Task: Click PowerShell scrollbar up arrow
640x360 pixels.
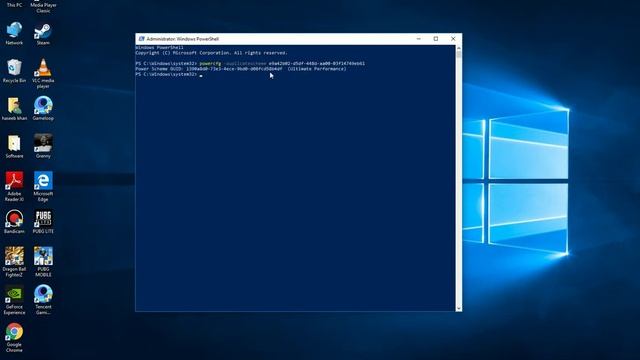Action: pyautogui.click(x=459, y=48)
